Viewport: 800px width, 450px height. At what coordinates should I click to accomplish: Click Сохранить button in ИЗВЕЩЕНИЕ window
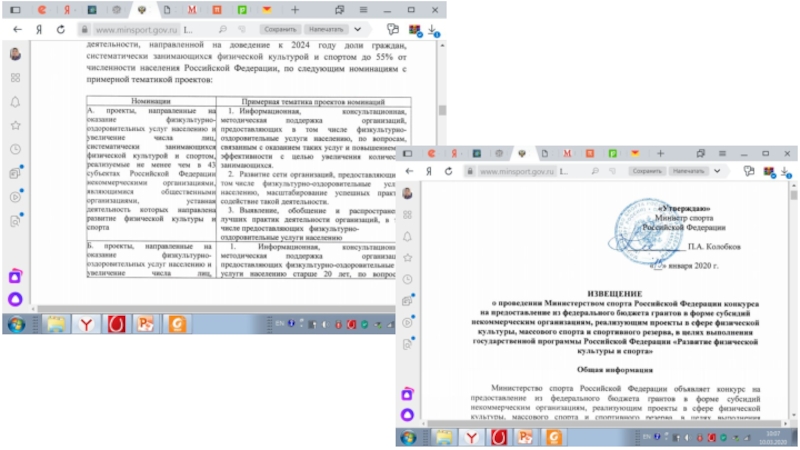pyautogui.click(x=646, y=171)
